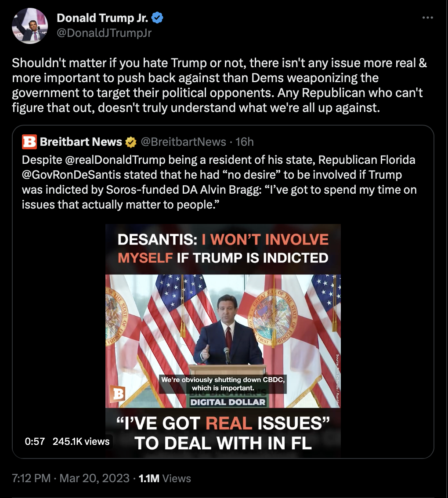Viewport: 448px width, 498px height.
Task: Click the @realDonaldTrump mention
Action: pos(115,159)
